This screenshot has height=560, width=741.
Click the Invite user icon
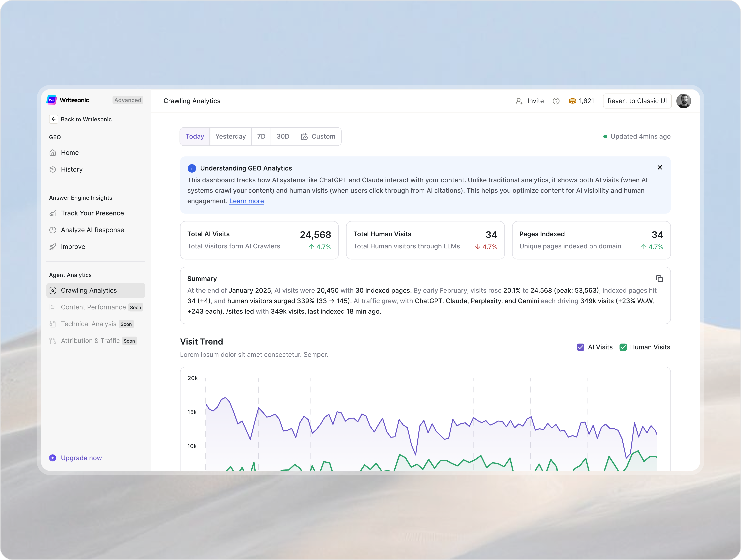(x=519, y=101)
